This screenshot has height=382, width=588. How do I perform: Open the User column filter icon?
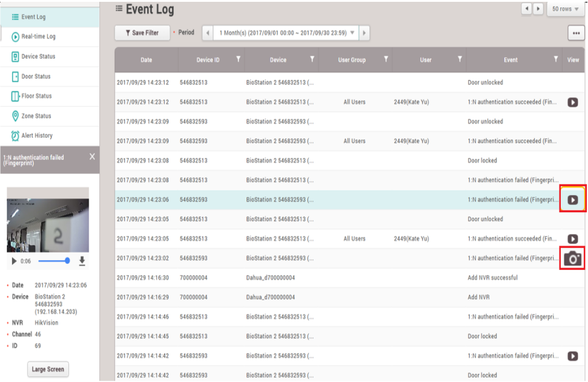pos(460,59)
